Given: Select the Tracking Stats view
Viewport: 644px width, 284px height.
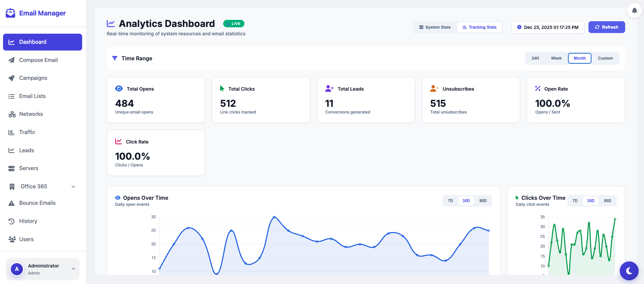Looking at the screenshot, I should pos(479,27).
